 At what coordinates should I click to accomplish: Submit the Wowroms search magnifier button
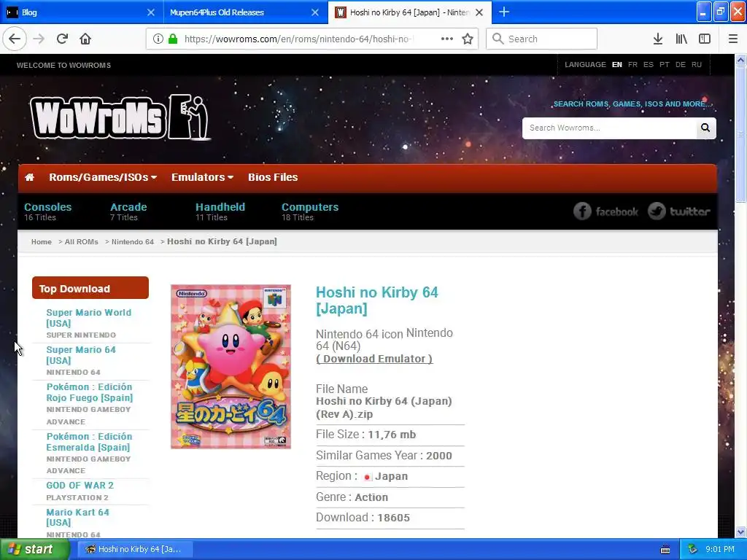click(705, 128)
